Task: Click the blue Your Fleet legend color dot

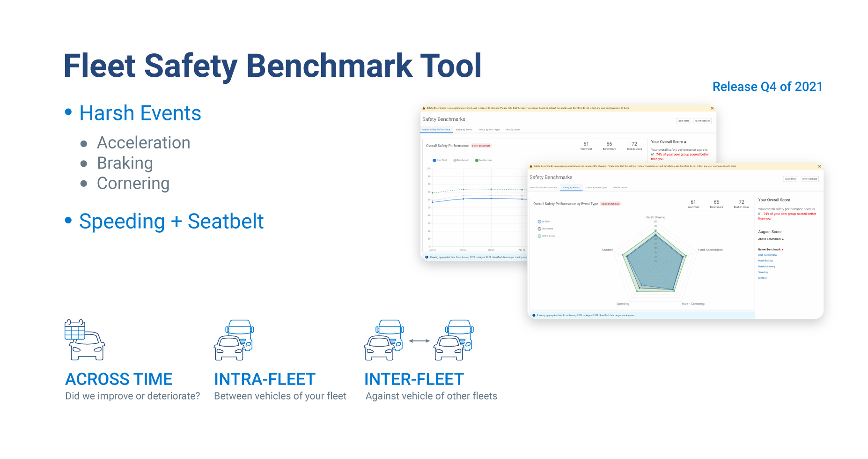Action: pos(434,160)
